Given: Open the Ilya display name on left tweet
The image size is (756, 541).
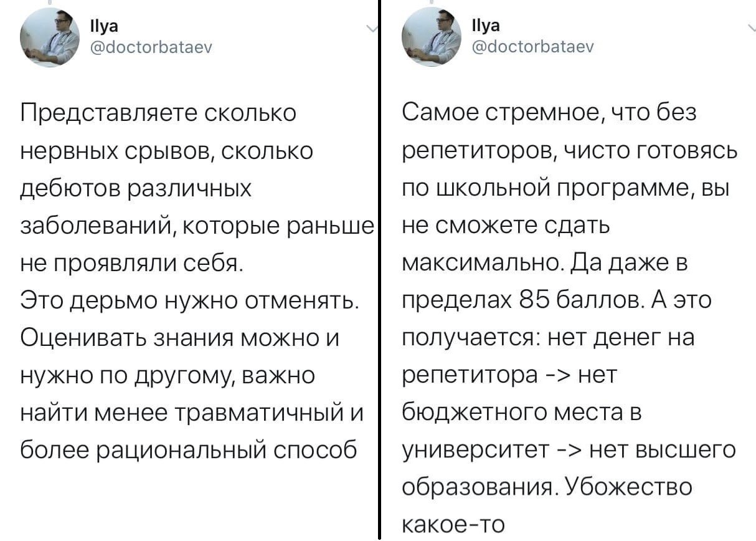Looking at the screenshot, I should coord(100,27).
